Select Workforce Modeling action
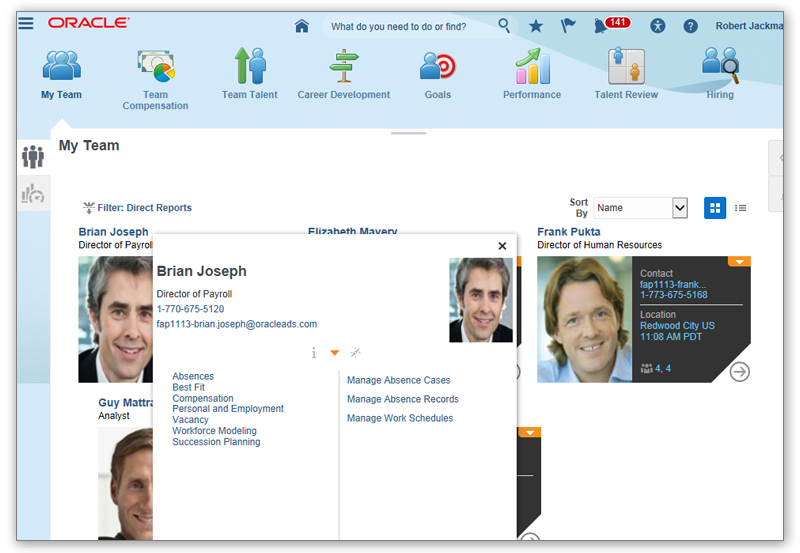The width and height of the screenshot is (800, 553). tap(214, 431)
